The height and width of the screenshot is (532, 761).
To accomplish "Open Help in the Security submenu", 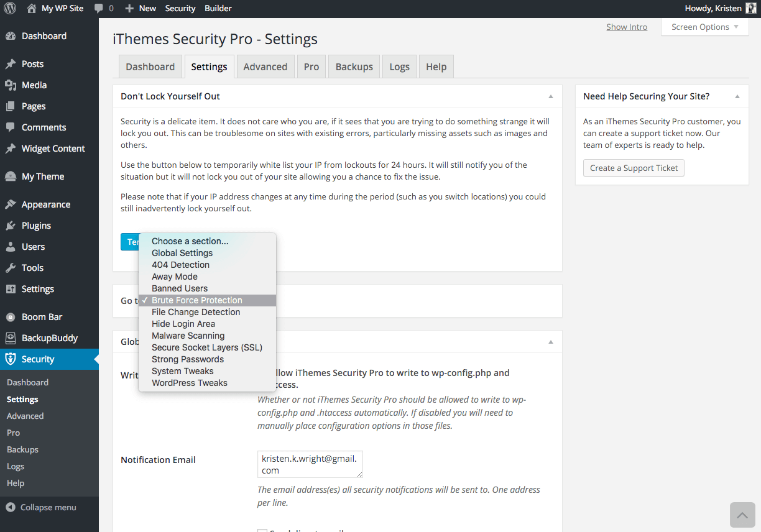I will pyautogui.click(x=16, y=483).
